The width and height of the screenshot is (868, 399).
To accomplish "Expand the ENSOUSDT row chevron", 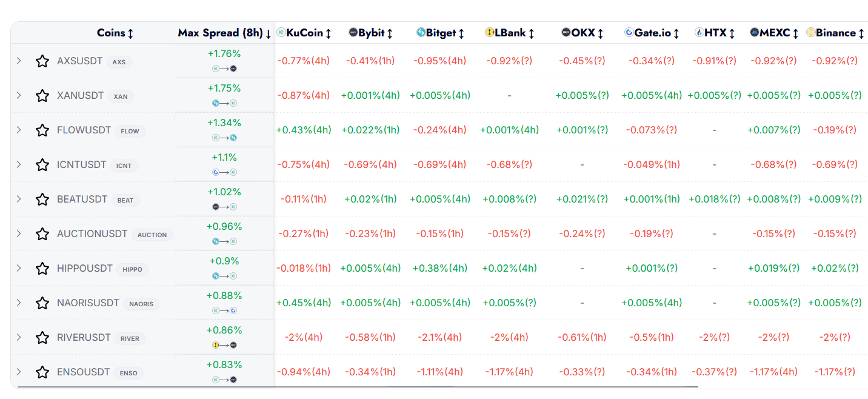I will click(19, 372).
